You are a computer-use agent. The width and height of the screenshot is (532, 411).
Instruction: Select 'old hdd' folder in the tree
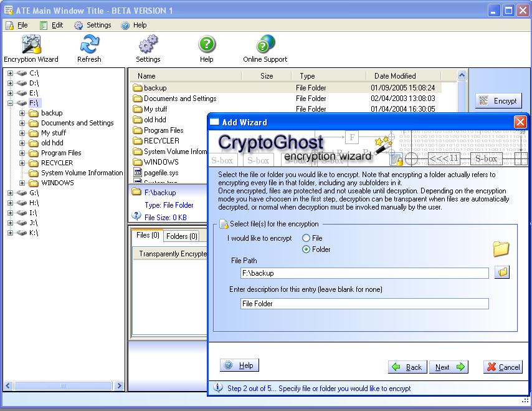52,143
